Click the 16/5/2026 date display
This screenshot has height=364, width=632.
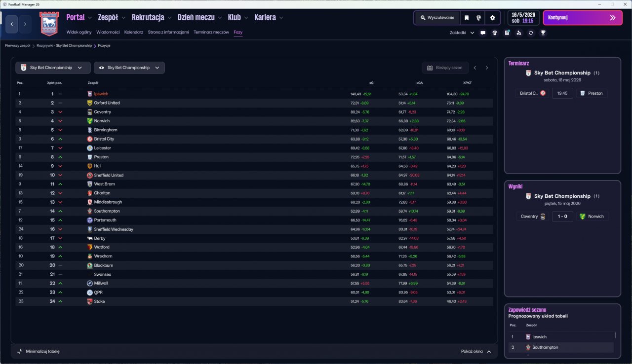[524, 18]
